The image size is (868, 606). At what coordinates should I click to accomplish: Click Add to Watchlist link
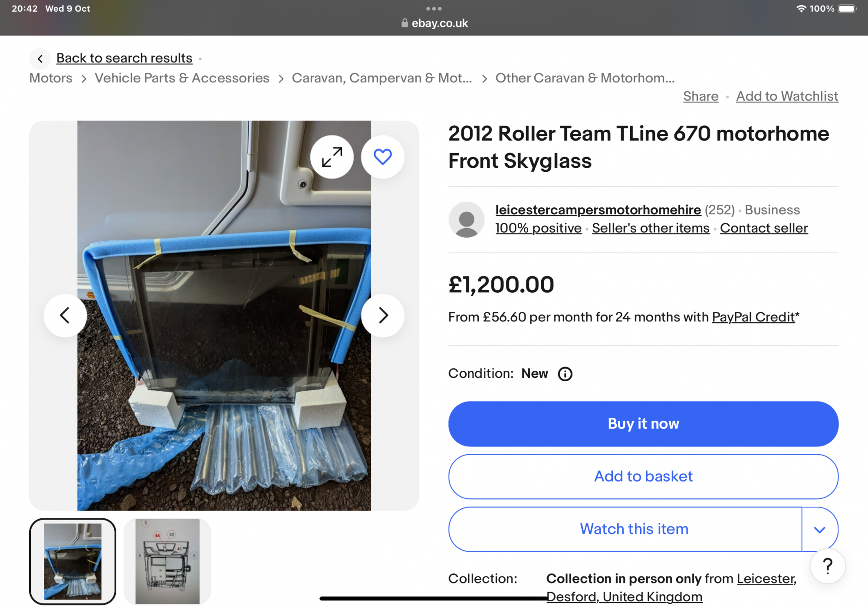(787, 96)
